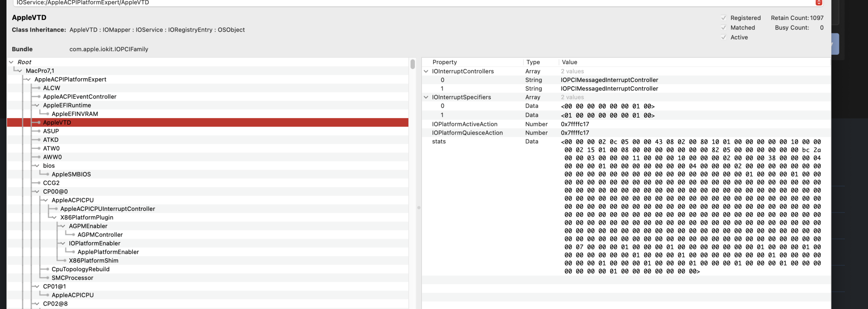Collapse AppleACPICPU node under CP00@0
The image size is (868, 309).
click(46, 200)
